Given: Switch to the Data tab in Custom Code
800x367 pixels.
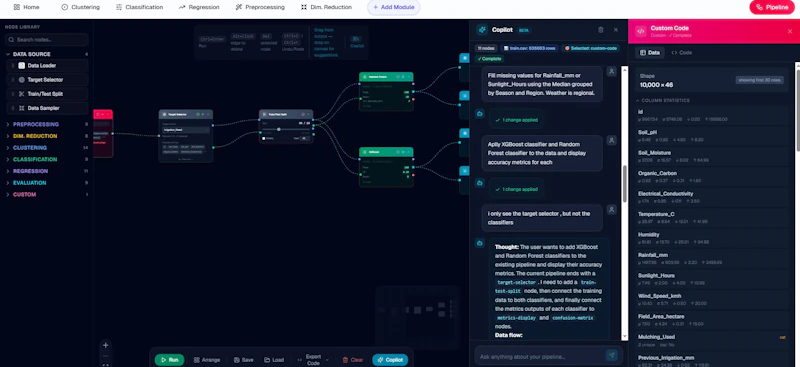Looking at the screenshot, I should [x=649, y=53].
